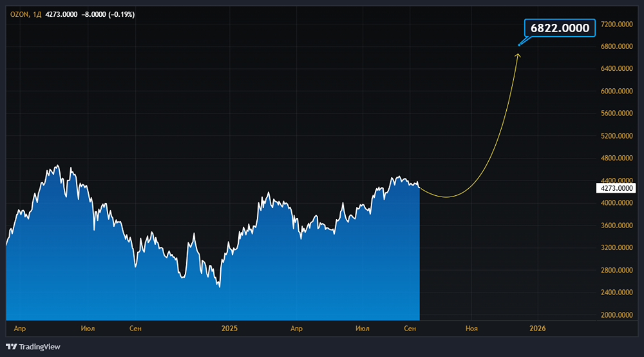644x357 pixels.
Task: Click the 7200.0000 price axis label
Action: pos(616,24)
